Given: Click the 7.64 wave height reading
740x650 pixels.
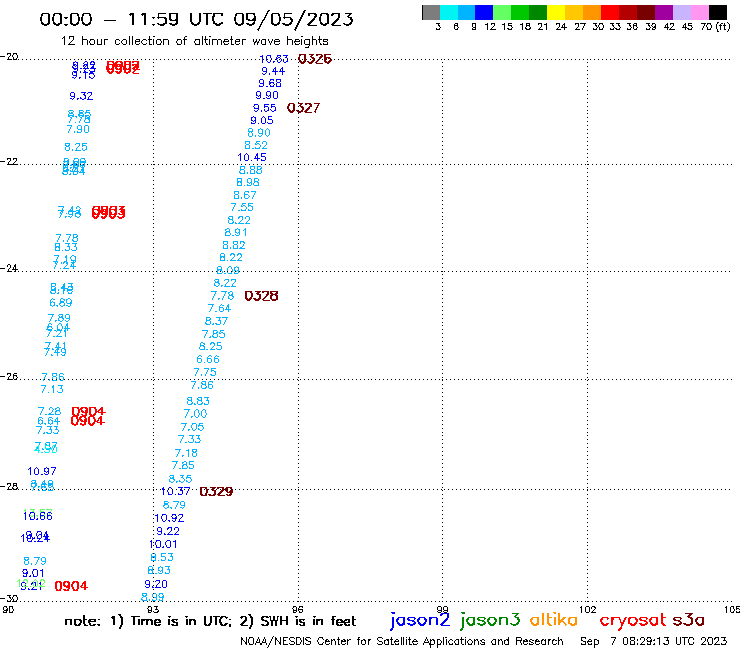Looking at the screenshot, I should tap(219, 309).
